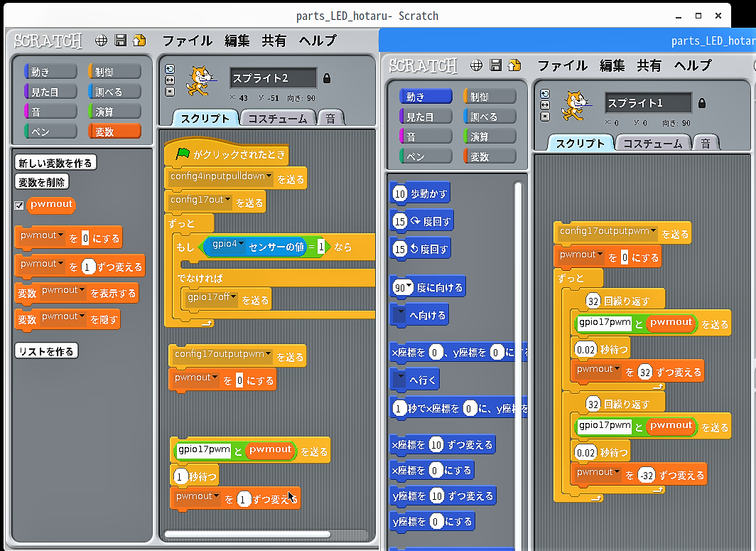Click the 32 value in first 回繰り返す block

coord(593,301)
